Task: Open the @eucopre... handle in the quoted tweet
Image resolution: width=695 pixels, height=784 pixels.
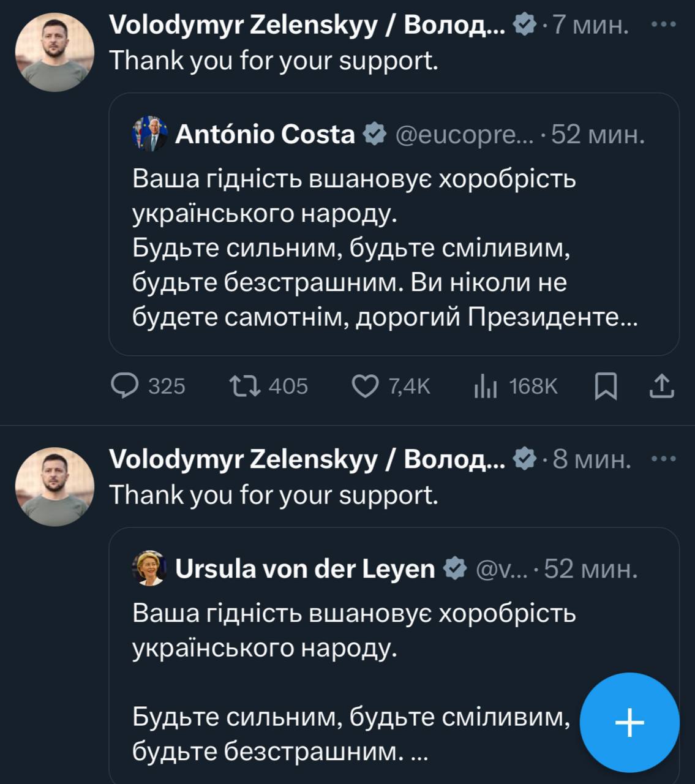Action: coord(464,134)
